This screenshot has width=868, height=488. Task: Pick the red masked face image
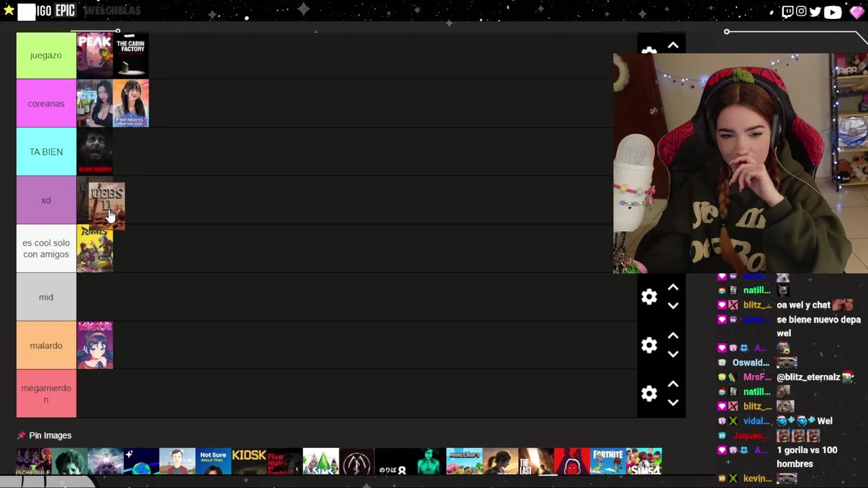[571, 462]
